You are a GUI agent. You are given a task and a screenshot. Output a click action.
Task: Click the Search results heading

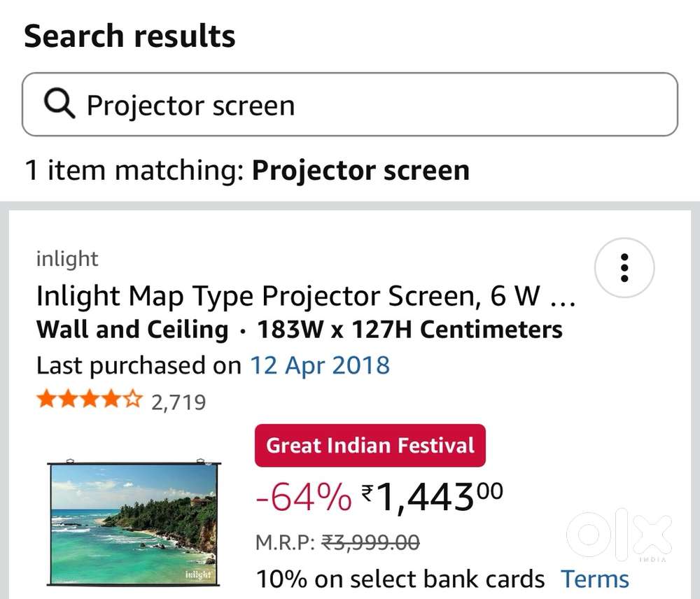[130, 36]
